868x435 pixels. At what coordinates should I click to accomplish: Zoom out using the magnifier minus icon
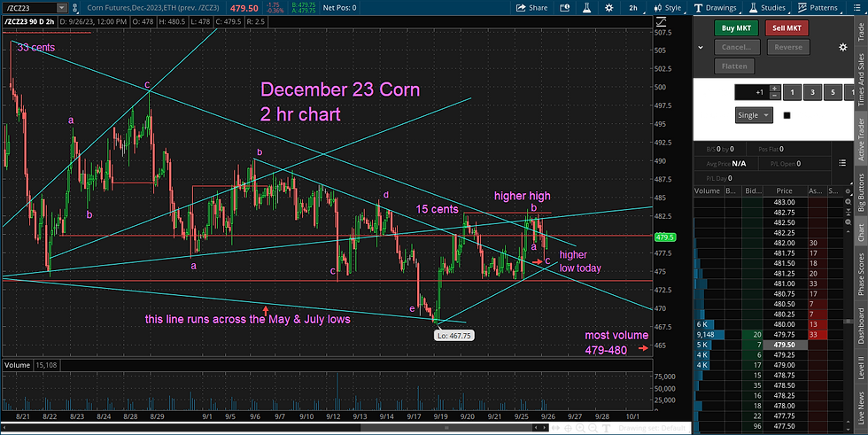coord(593,429)
